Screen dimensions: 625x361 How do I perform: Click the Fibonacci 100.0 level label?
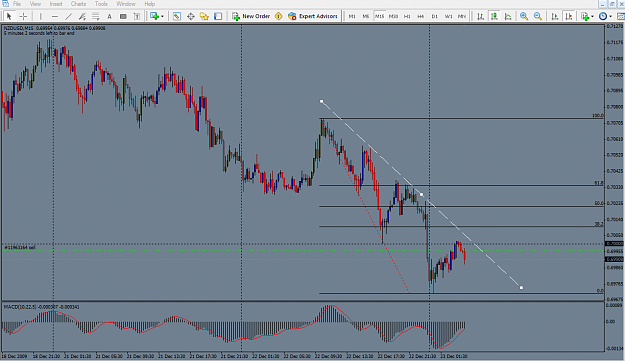tap(597, 116)
